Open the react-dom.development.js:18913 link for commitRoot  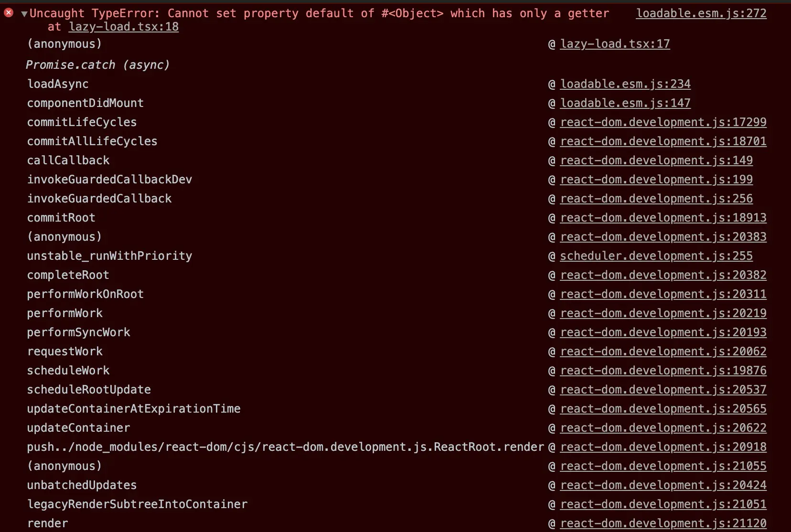click(x=663, y=218)
